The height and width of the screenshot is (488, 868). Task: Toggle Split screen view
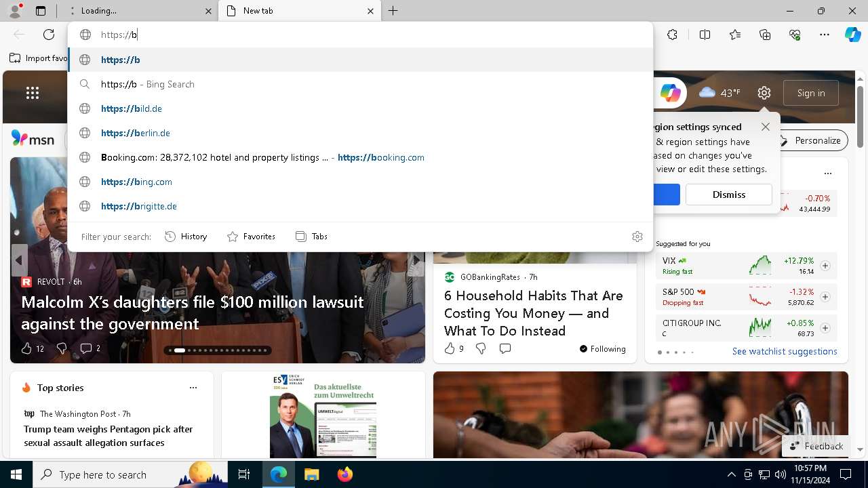click(705, 35)
